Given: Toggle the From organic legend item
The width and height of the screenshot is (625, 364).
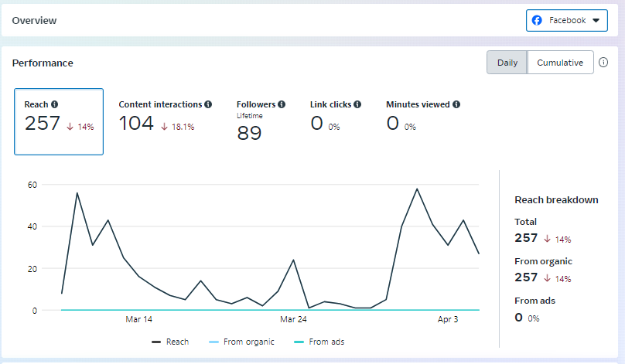Looking at the screenshot, I should pos(243,342).
